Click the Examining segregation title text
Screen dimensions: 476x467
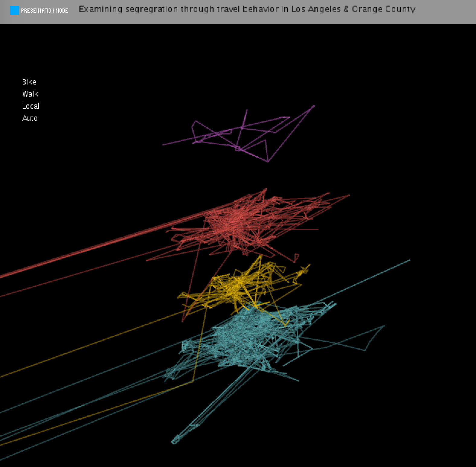pyautogui.click(x=247, y=9)
